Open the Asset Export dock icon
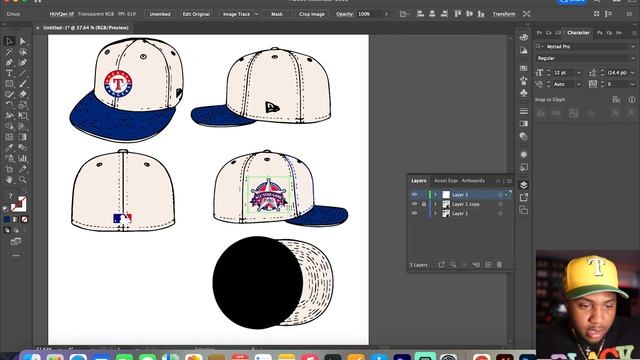Viewport: 640px width, 360px height. [524, 198]
